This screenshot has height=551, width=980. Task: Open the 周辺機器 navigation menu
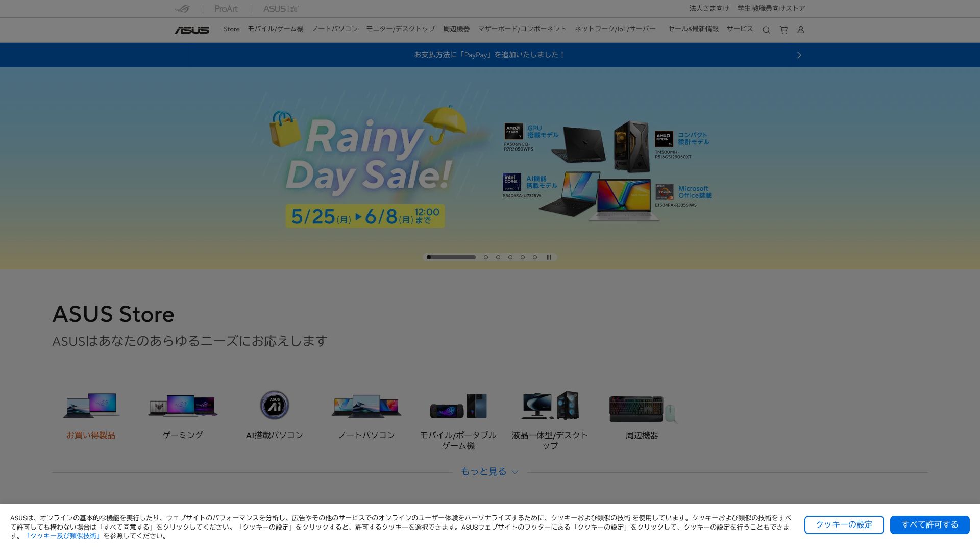[456, 29]
